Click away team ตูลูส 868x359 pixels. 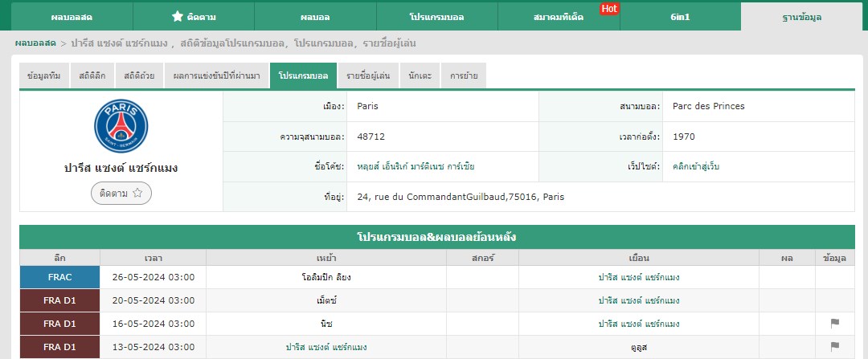(x=639, y=347)
